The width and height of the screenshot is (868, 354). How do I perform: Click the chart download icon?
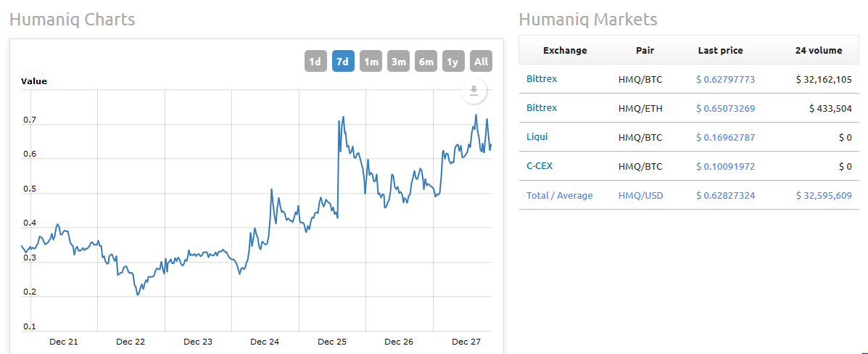click(x=474, y=91)
